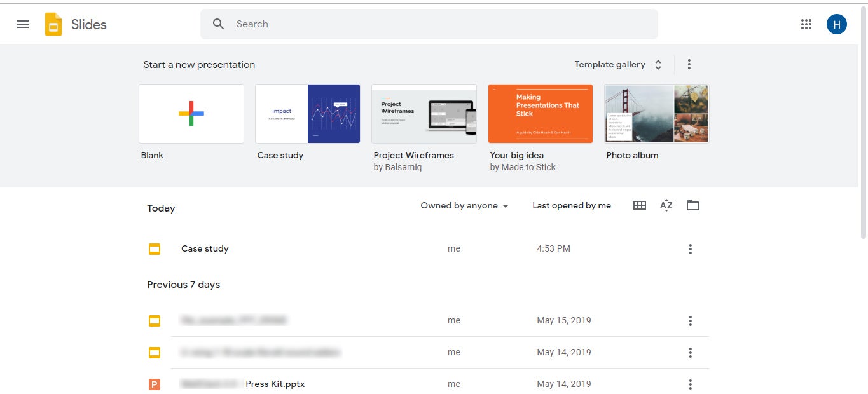Click the Your big idea label
This screenshot has height=394, width=868.
coord(517,155)
